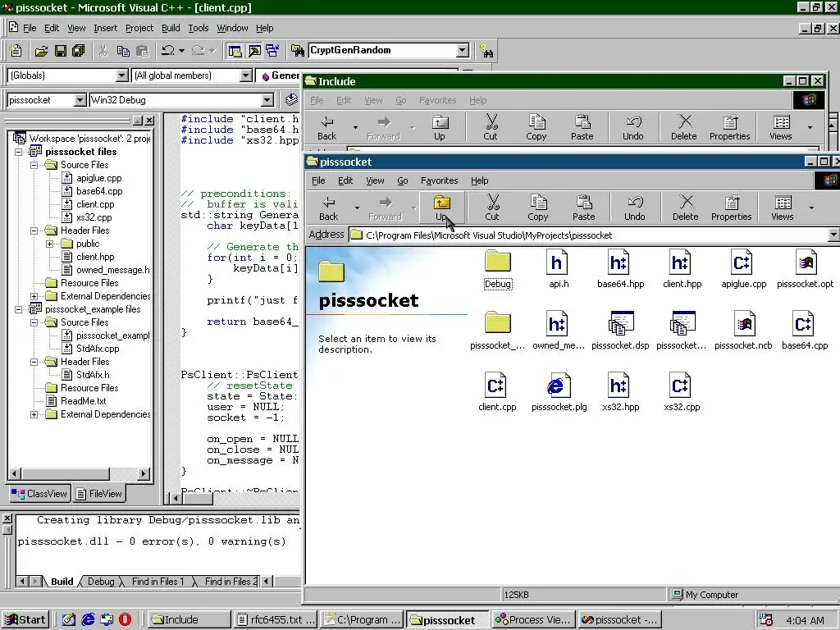
Task: Open the Project menu
Action: 139,28
